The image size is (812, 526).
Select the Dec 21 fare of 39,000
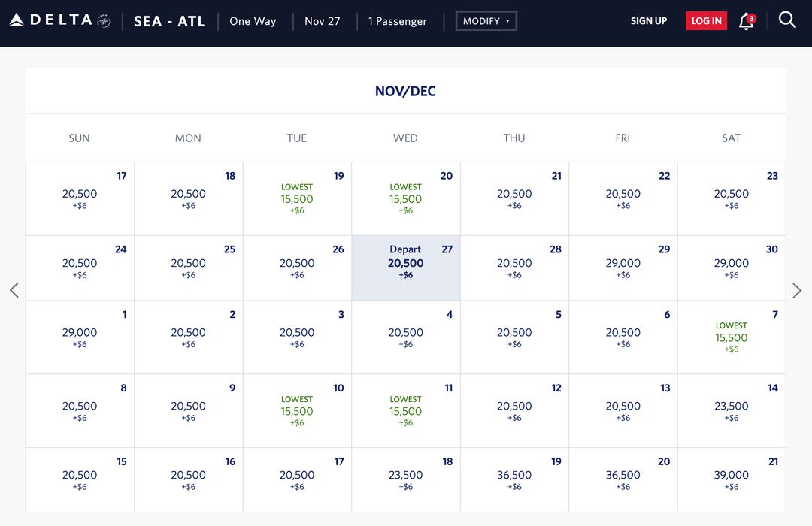click(x=731, y=479)
